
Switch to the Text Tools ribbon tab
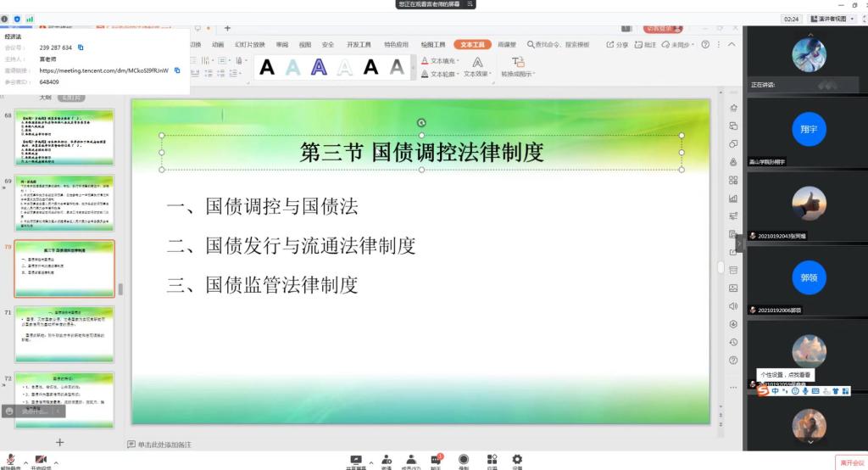[x=472, y=44]
